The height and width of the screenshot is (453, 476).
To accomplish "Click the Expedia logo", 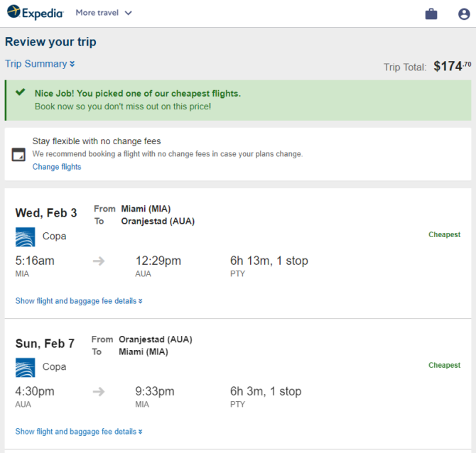I will pos(36,13).
